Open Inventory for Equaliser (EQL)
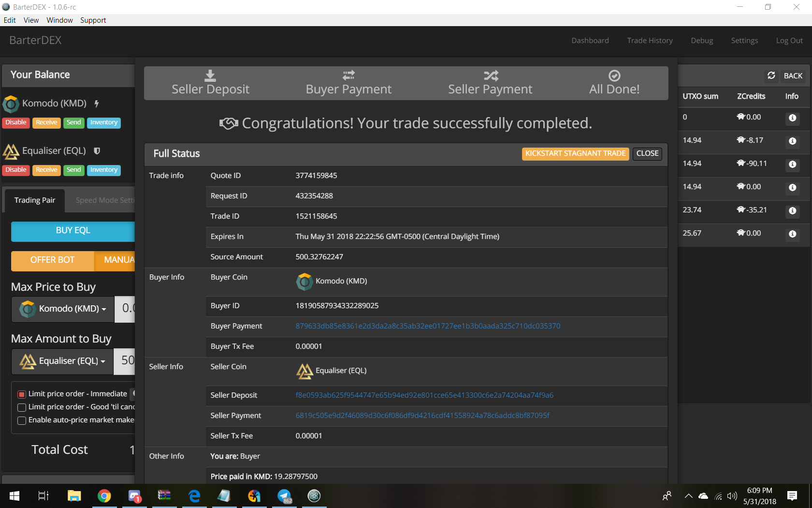This screenshot has height=508, width=812. [104, 170]
